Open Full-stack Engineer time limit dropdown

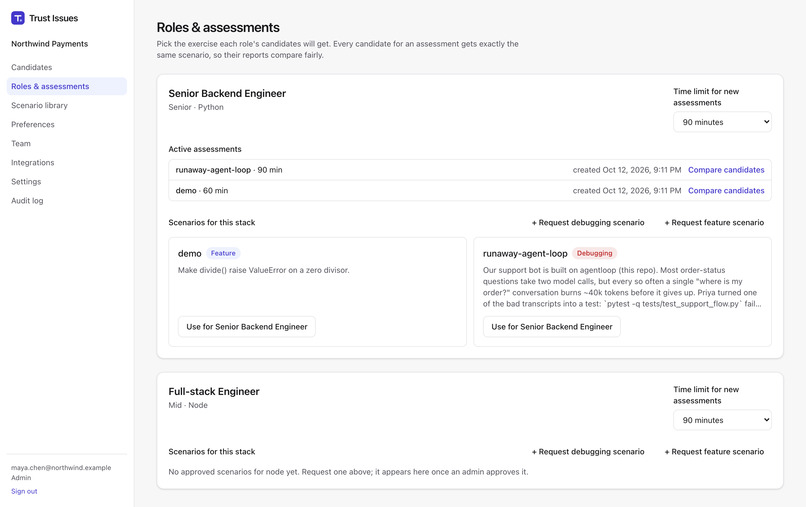722,420
